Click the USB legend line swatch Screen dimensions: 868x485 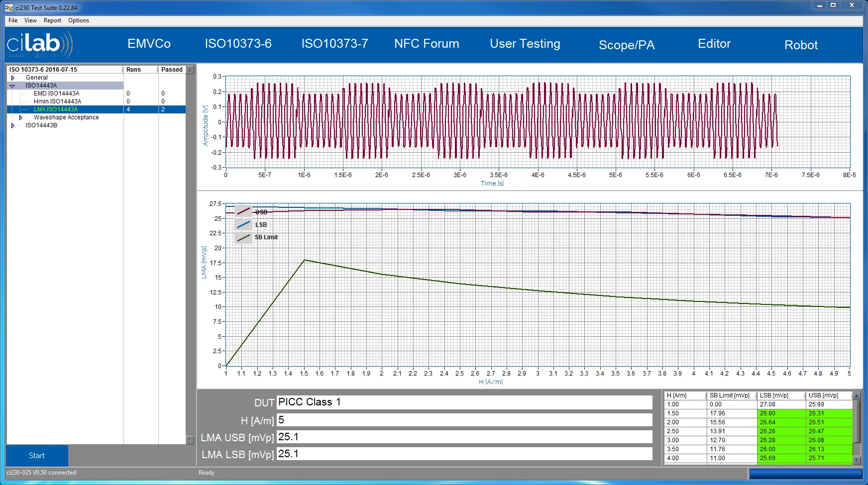coord(243,212)
